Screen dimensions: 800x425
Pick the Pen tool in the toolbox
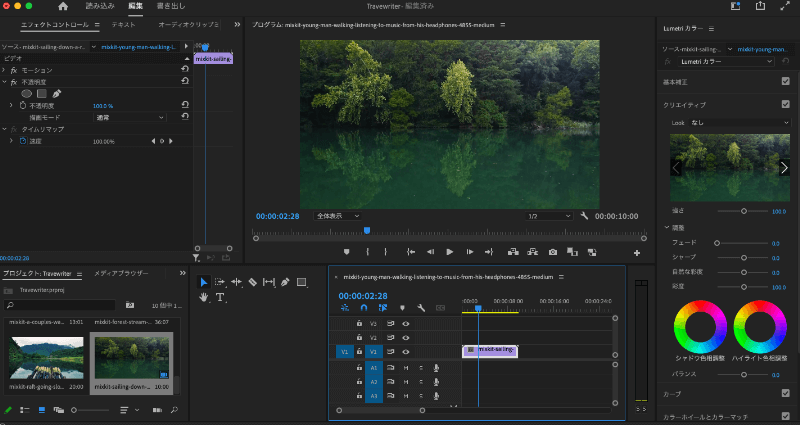[285, 282]
